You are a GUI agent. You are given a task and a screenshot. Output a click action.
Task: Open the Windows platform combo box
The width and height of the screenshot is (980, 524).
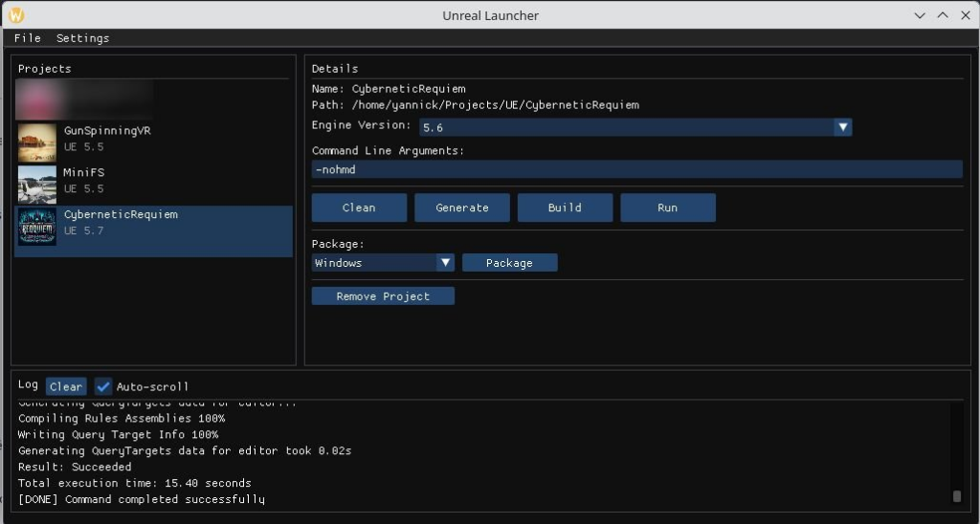coord(383,263)
